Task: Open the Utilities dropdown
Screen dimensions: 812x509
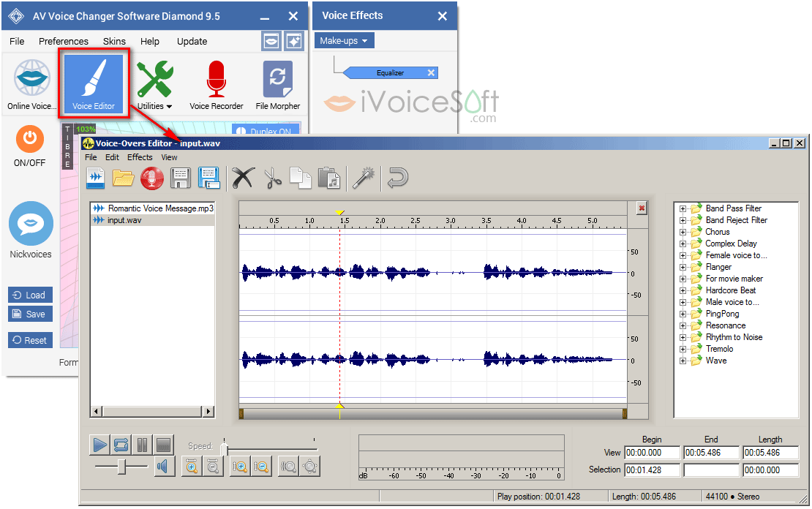Action: click(x=154, y=84)
